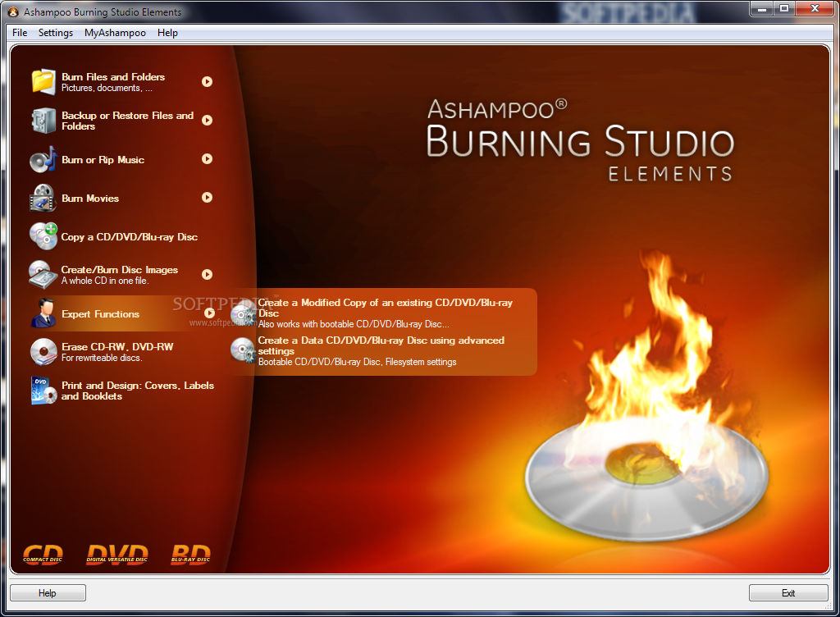Click the Burn Files and Folders folder icon
The image size is (840, 617).
click(x=43, y=82)
